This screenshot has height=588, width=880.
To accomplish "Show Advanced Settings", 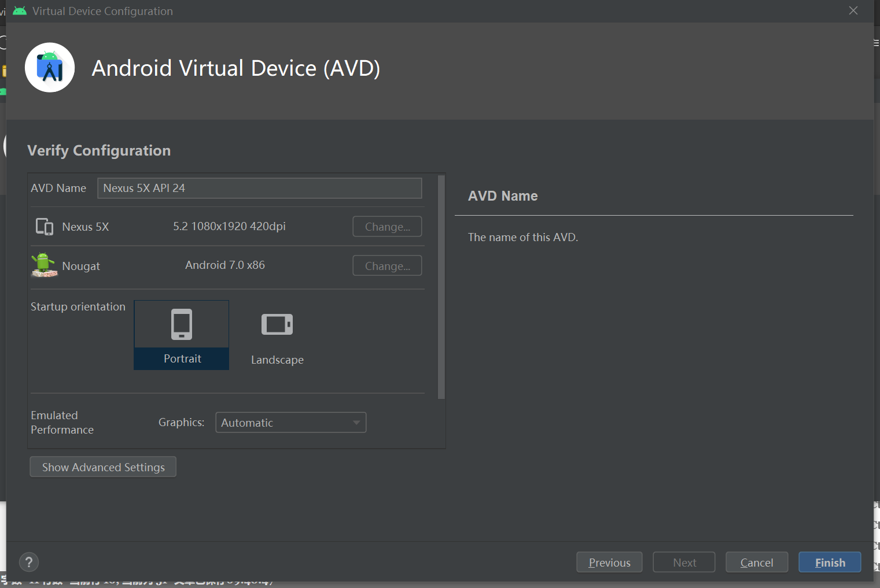I will (x=103, y=467).
